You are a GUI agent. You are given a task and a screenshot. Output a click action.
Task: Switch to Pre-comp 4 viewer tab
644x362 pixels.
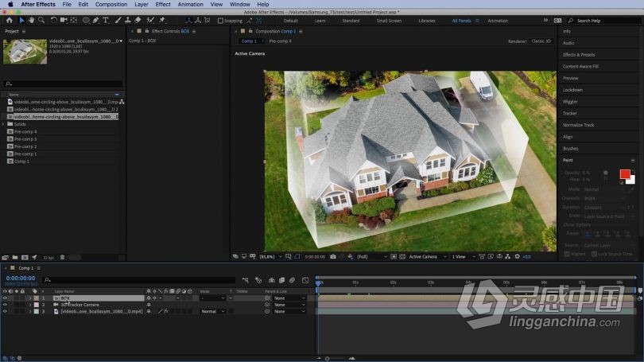coord(280,41)
